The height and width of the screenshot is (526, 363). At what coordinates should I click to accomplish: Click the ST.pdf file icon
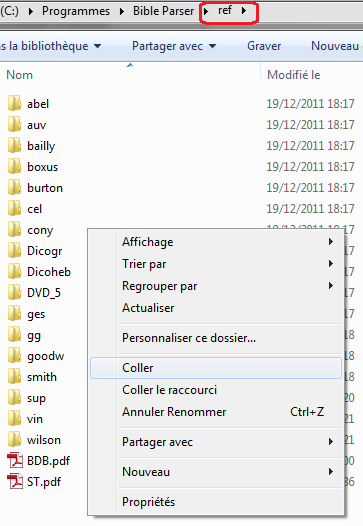point(15,481)
